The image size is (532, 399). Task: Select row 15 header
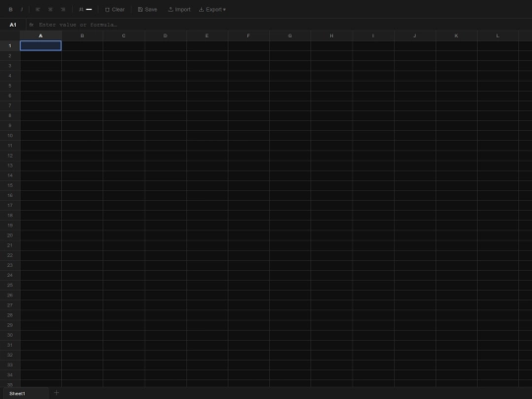(10, 185)
